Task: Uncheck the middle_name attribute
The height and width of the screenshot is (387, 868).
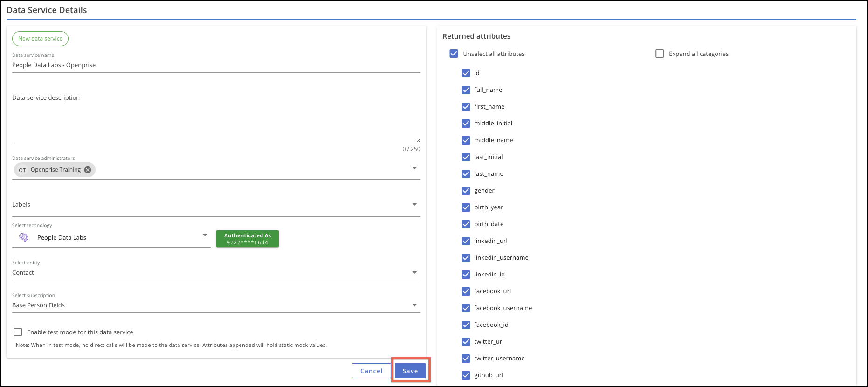Action: pos(466,140)
